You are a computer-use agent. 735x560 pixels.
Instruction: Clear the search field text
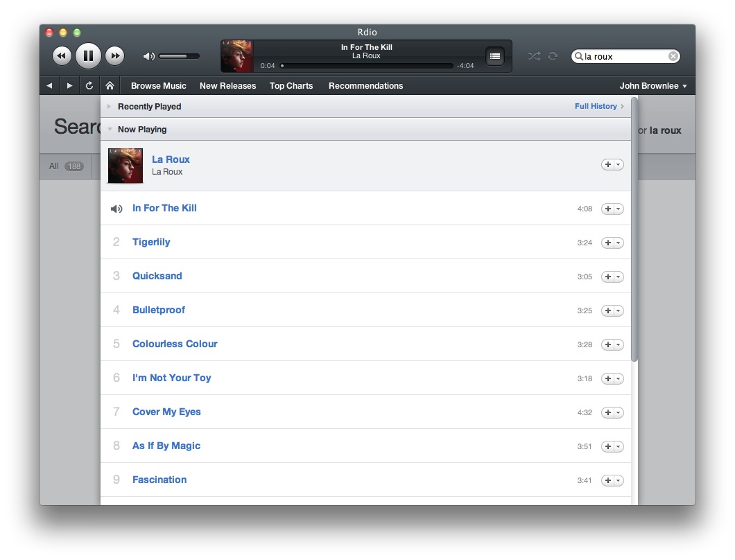click(x=673, y=56)
